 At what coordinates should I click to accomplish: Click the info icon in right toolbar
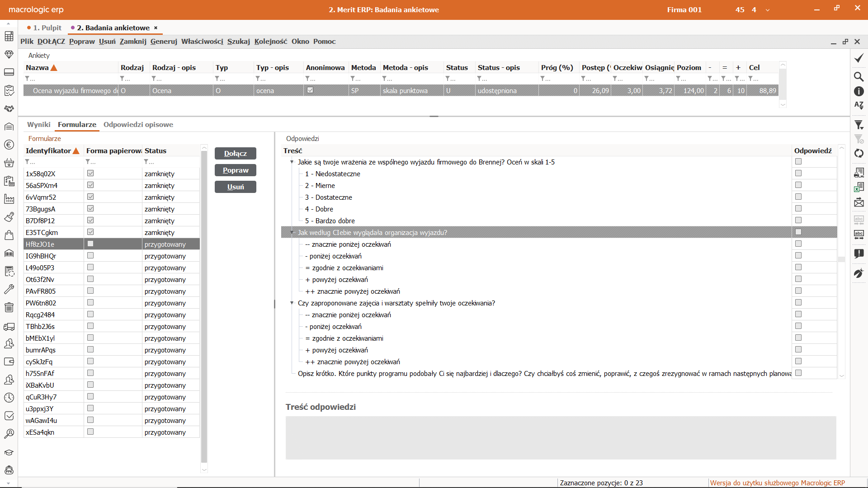(x=859, y=91)
